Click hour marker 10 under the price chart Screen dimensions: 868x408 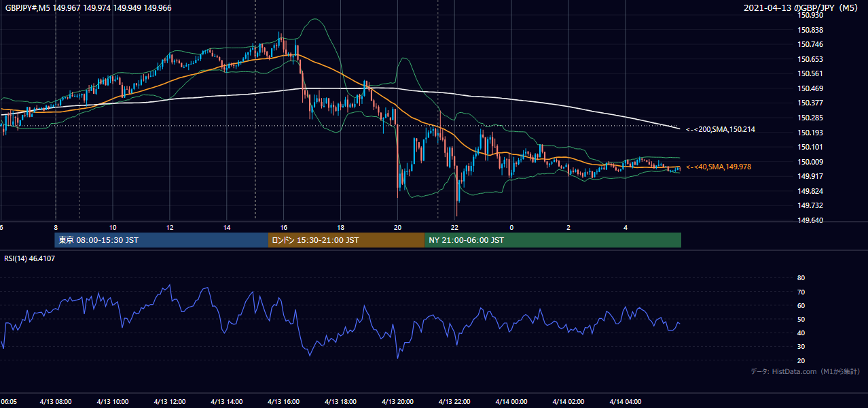(x=112, y=227)
